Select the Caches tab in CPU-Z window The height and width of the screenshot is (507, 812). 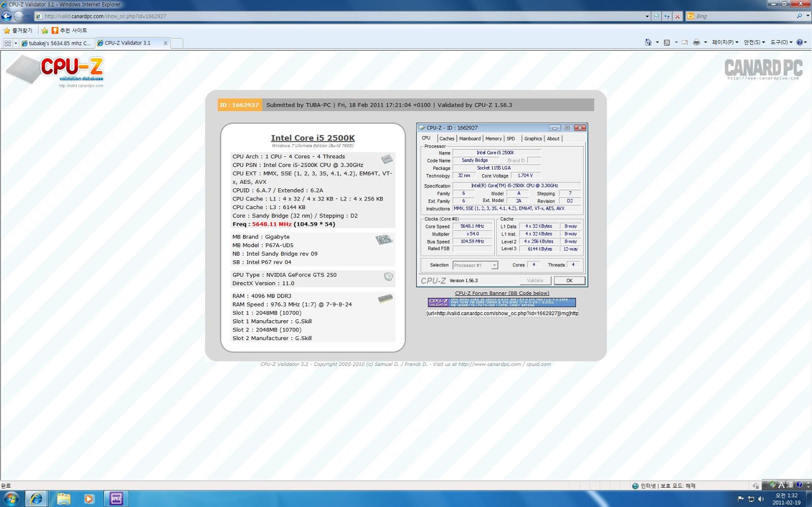447,139
